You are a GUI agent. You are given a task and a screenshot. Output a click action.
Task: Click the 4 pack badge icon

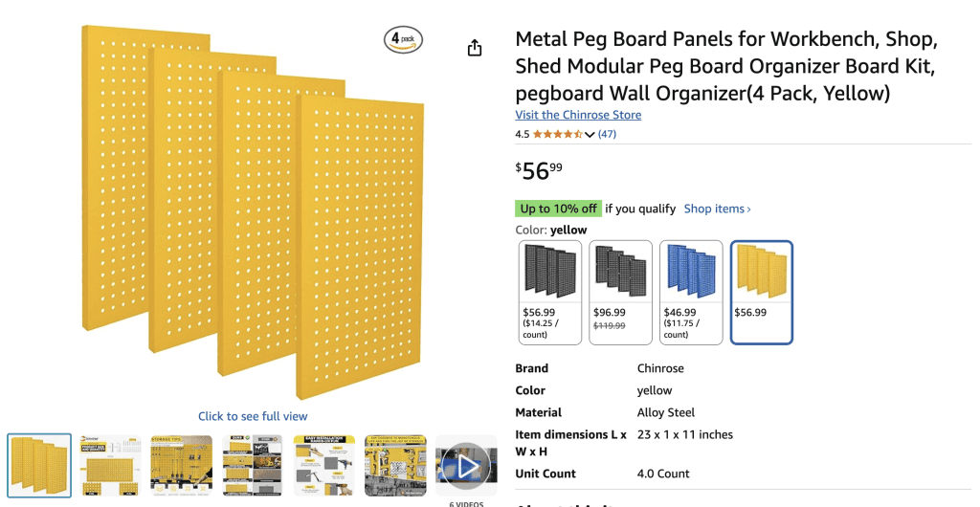point(403,39)
